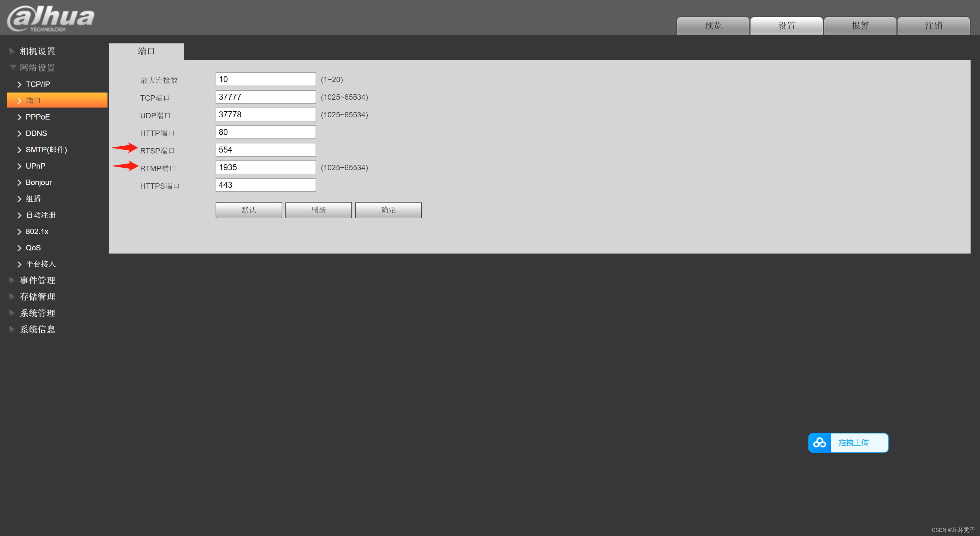Collapse the 网络设置 section triangle
Image resolution: width=980 pixels, height=536 pixels.
(13, 67)
